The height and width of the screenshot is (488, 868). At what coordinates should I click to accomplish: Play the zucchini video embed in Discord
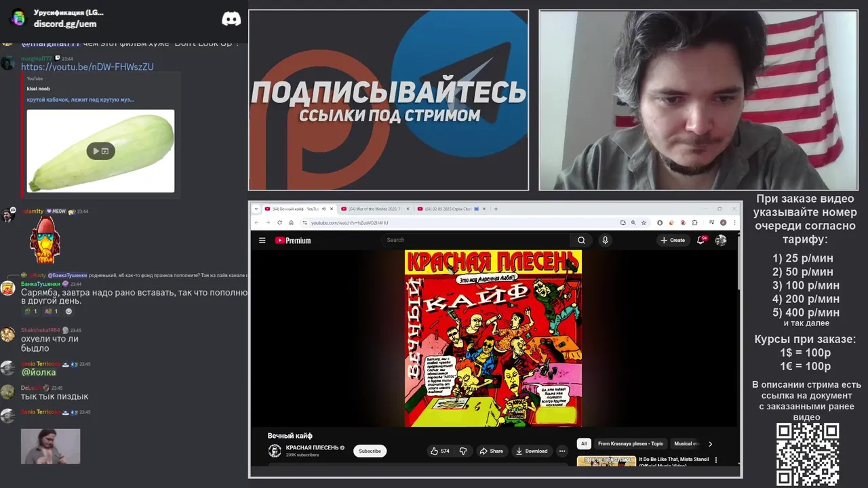click(100, 151)
